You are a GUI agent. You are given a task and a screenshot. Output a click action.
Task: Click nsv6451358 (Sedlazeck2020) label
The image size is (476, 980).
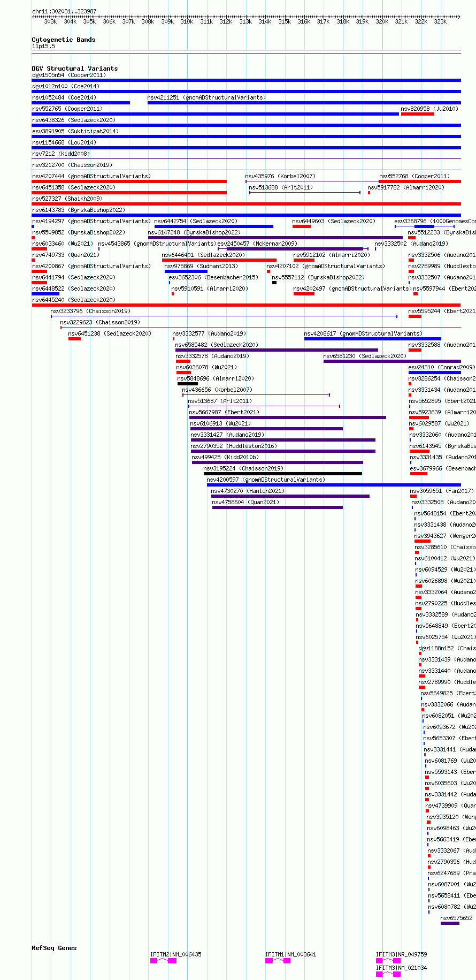point(73,187)
